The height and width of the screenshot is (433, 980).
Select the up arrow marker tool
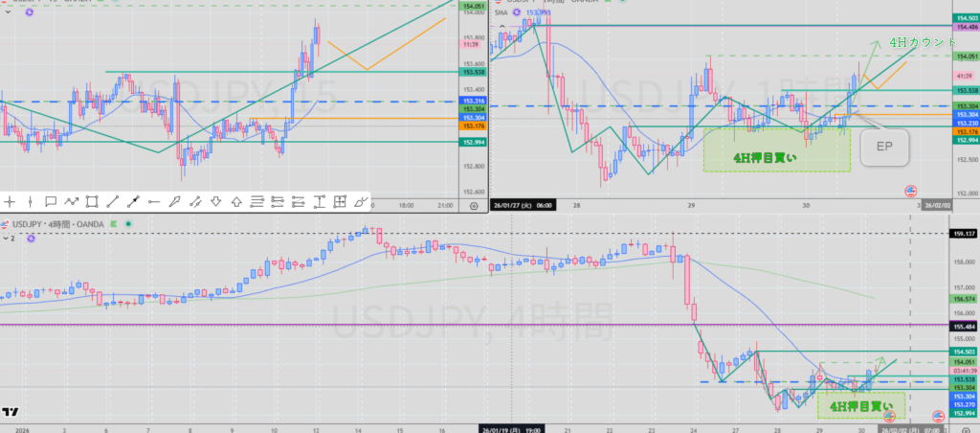pyautogui.click(x=235, y=202)
